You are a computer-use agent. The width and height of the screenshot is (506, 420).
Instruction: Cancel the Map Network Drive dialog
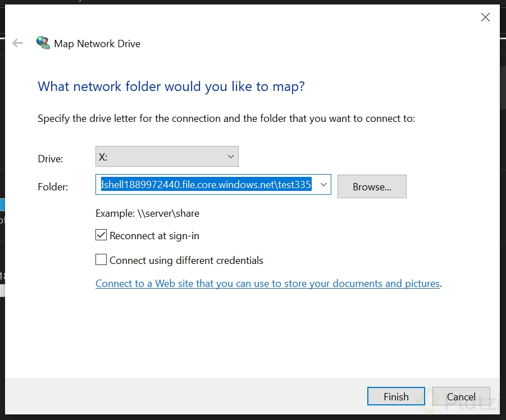tap(461, 396)
